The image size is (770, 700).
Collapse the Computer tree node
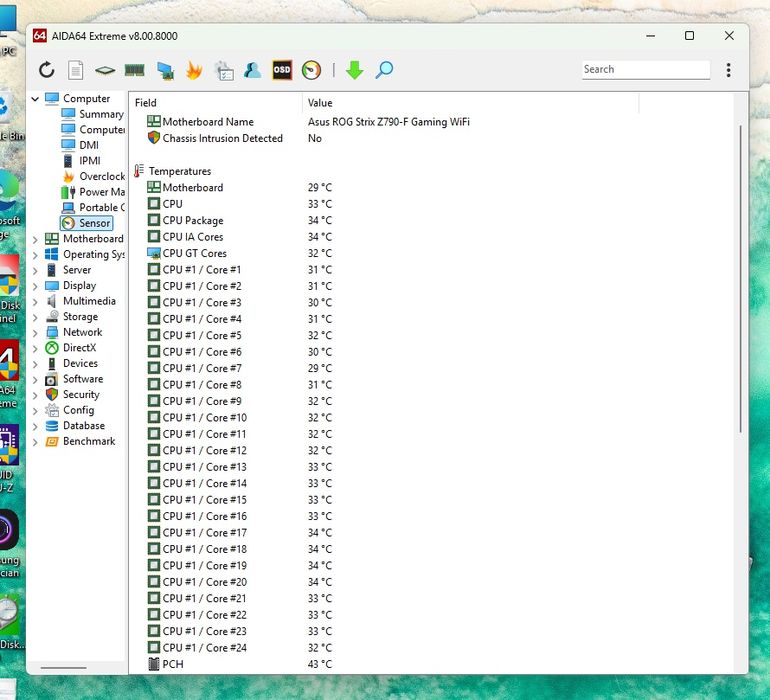click(35, 99)
